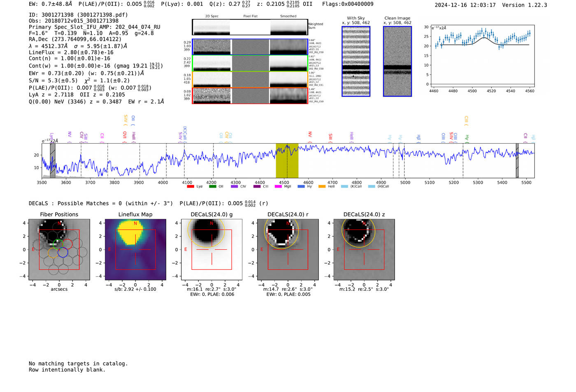Click the Flags:0x00400009 text
The width and height of the screenshot is (576, 392).
coord(348,4)
